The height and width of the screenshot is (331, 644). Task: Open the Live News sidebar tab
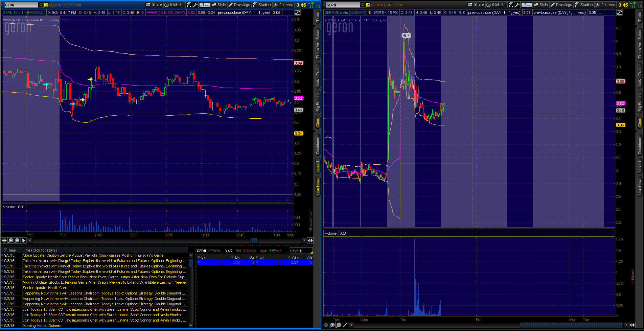317,187
